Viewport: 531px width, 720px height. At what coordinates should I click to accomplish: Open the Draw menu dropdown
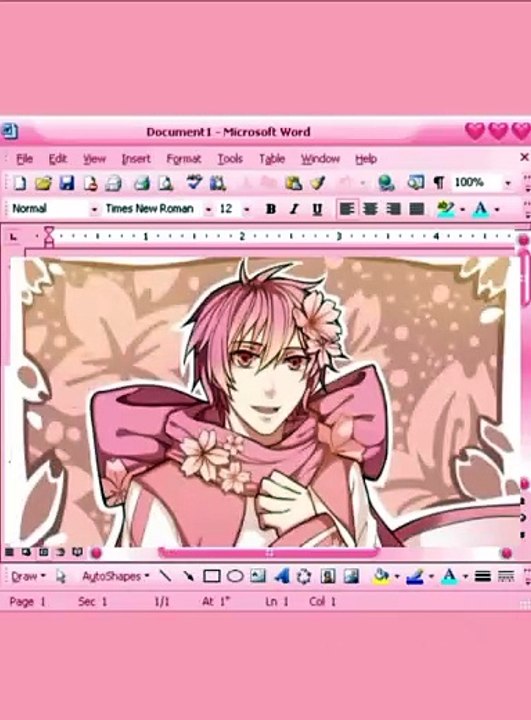[x=28, y=576]
